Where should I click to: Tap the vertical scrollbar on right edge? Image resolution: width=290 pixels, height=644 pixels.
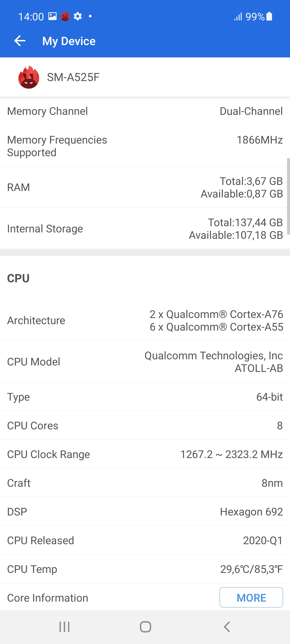(288, 196)
